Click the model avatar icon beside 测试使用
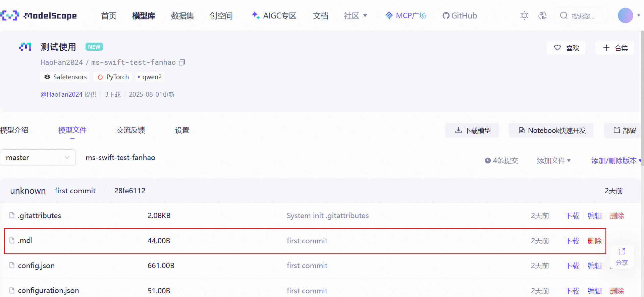 pyautogui.click(x=25, y=47)
